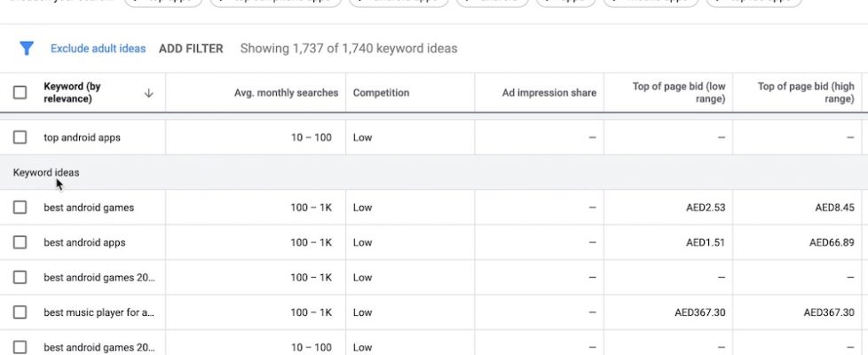868x355 pixels.
Task: Toggle the select-all checkbox in table header
Action: [x=20, y=92]
